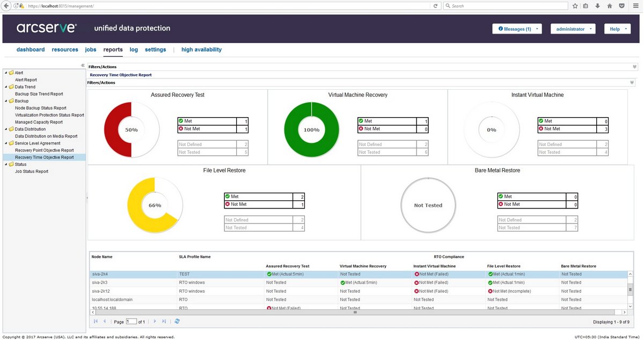Open the Pocket icon in browser toolbar
This screenshot has height=340, width=644.
621,6
